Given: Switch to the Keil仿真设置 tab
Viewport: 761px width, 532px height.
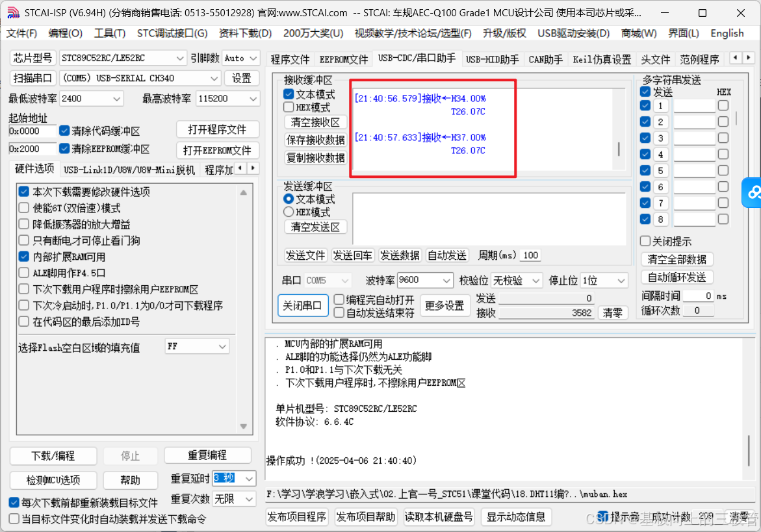Looking at the screenshot, I should (602, 59).
